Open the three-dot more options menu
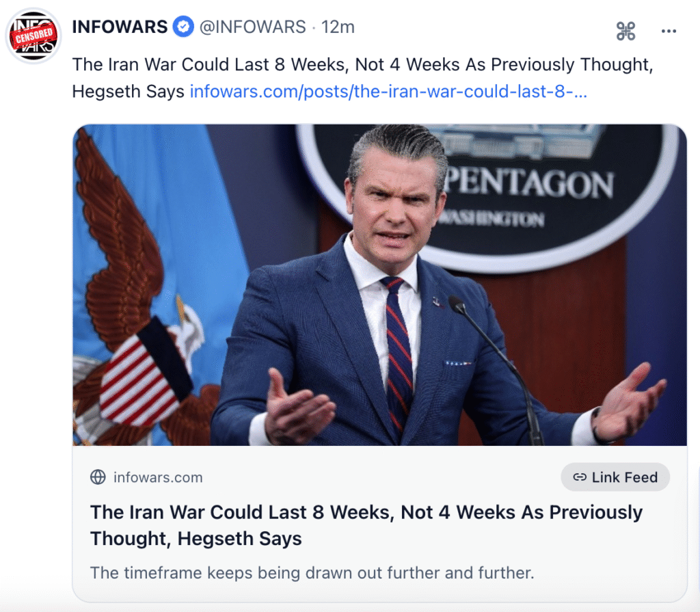The image size is (700, 612). pyautogui.click(x=669, y=31)
